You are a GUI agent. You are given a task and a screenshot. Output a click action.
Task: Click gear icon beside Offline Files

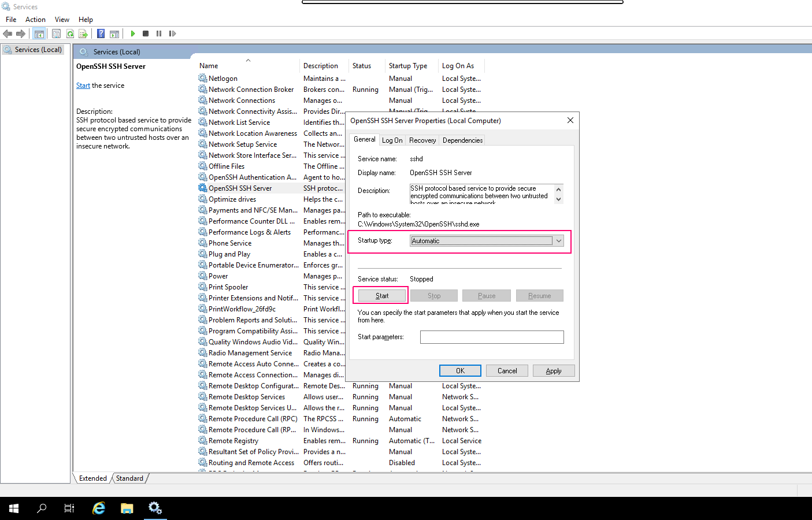pyautogui.click(x=202, y=166)
